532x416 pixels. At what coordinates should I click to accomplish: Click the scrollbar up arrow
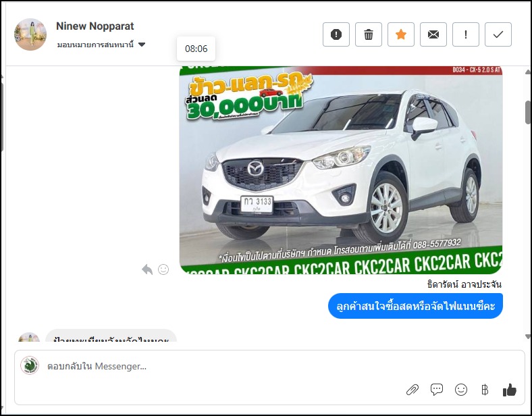(528, 72)
